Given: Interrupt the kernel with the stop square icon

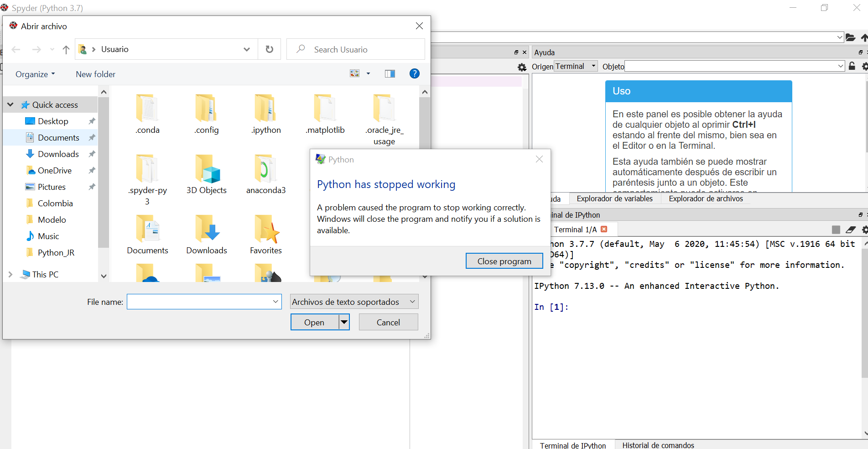Looking at the screenshot, I should click(836, 230).
